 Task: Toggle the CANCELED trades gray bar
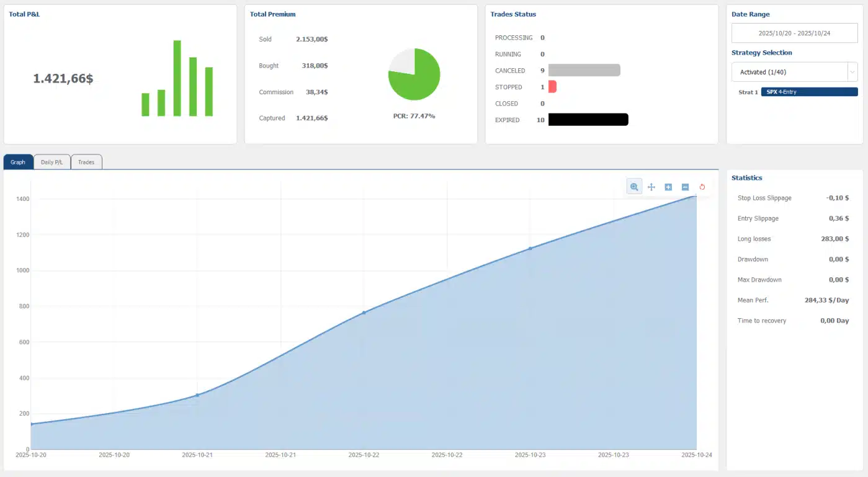pyautogui.click(x=583, y=70)
